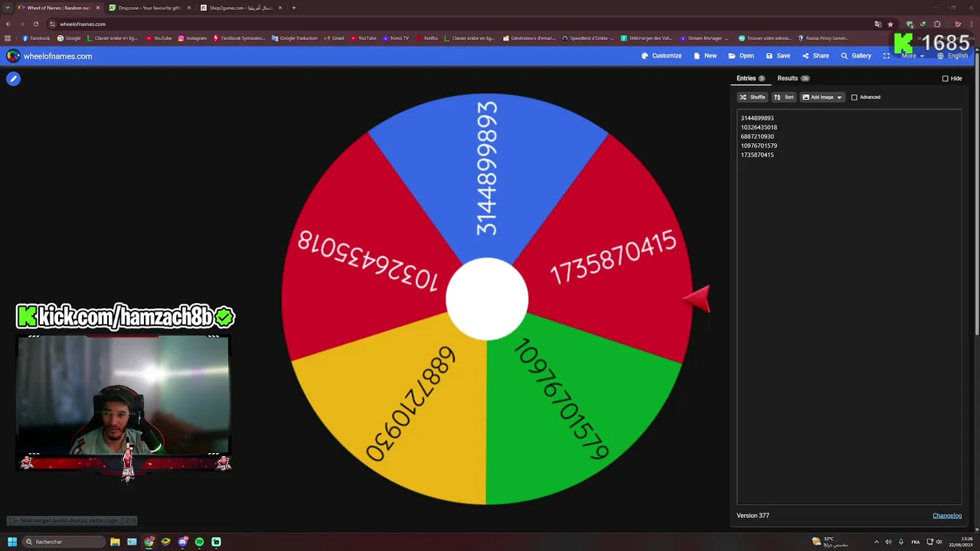
Task: Switch to the Results tab
Action: coord(793,78)
